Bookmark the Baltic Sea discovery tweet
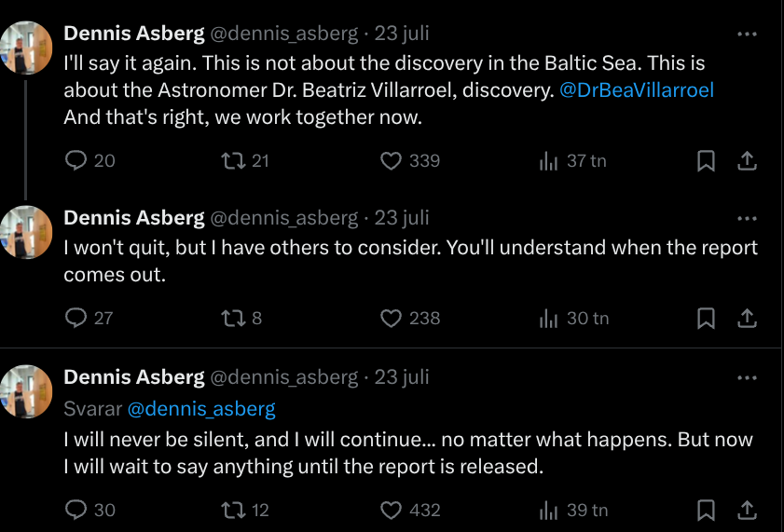 707,161
